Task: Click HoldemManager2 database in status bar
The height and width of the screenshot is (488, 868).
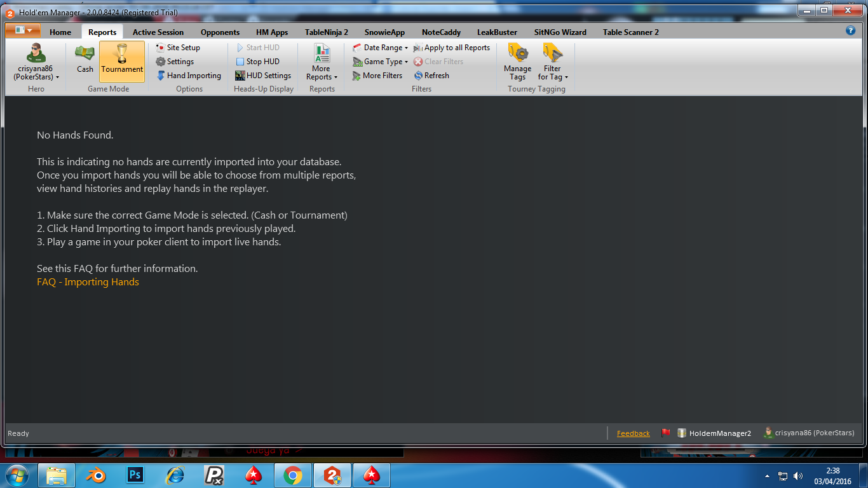Action: (714, 433)
